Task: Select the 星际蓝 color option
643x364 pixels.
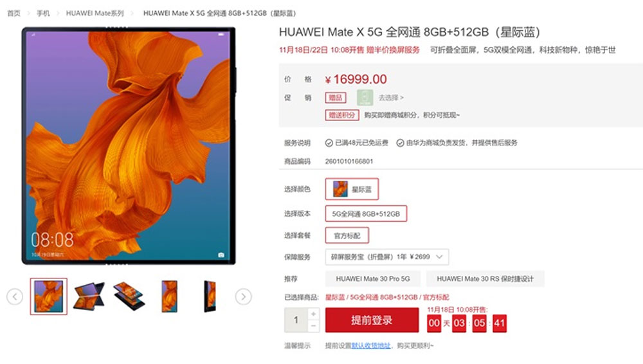Action: pos(352,189)
